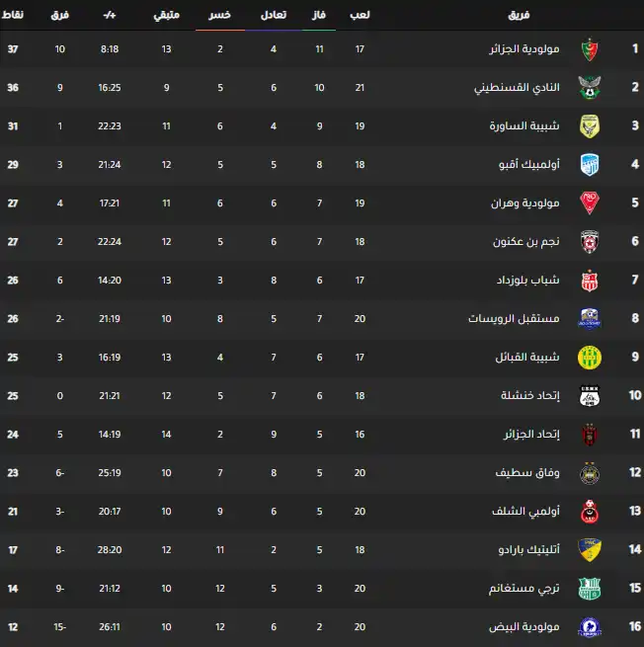Screen dimensions: 644x647
Task: Select the شبيبة الساورة yellow logo
Action: point(590,125)
